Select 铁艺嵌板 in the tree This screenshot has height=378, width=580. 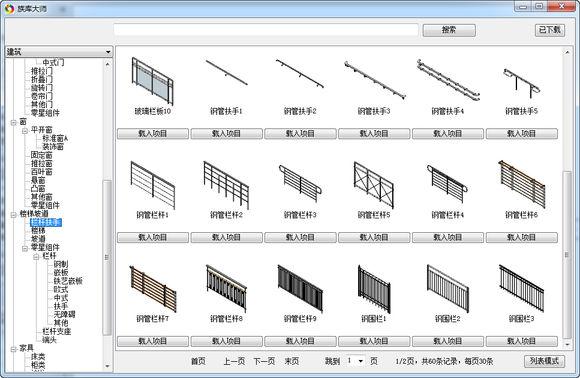tap(68, 281)
